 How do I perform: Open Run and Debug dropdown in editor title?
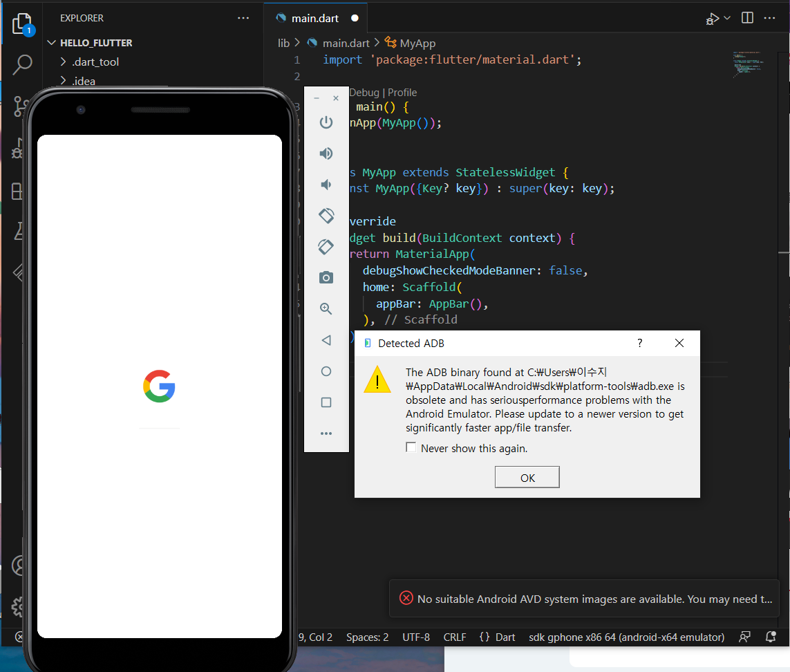(727, 18)
